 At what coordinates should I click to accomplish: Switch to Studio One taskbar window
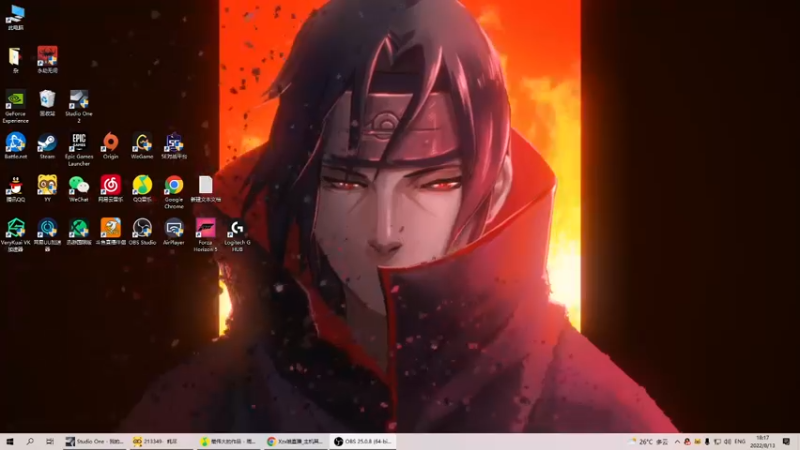pos(95,441)
